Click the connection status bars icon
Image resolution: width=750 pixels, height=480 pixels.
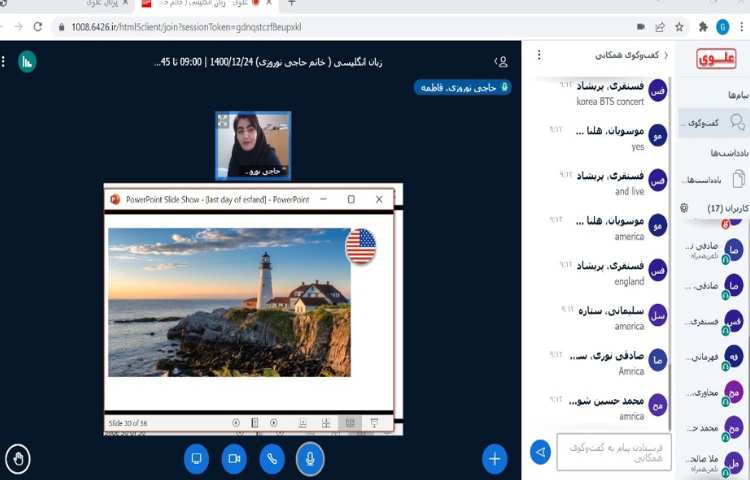pyautogui.click(x=27, y=61)
